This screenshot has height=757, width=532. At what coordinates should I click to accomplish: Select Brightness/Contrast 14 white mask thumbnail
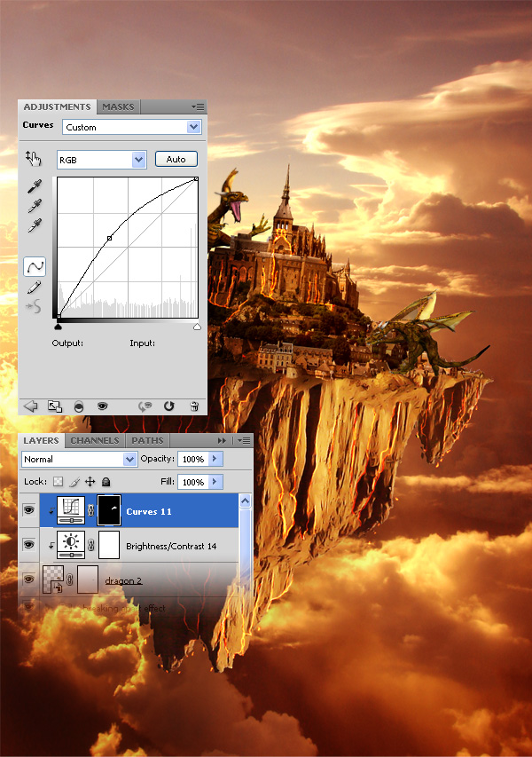click(108, 545)
